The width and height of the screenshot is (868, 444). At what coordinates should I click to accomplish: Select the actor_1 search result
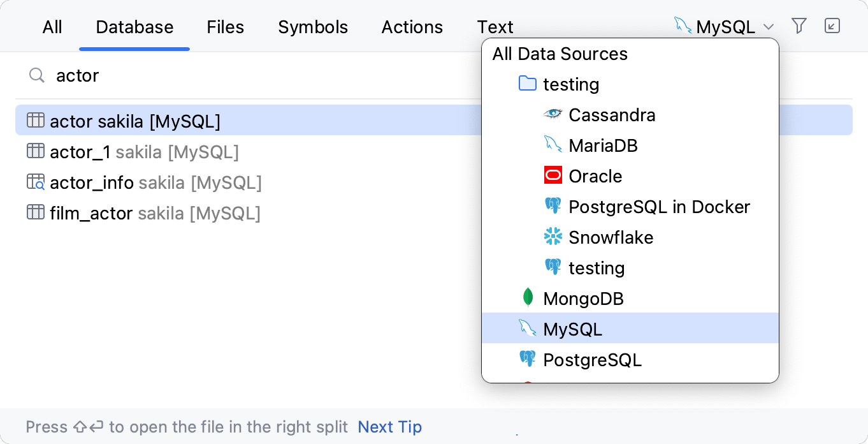(x=80, y=152)
